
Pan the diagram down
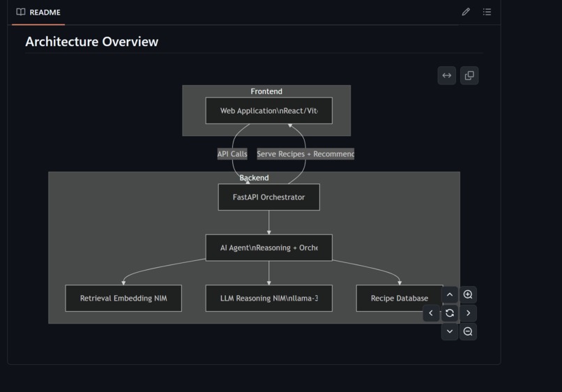[450, 331]
